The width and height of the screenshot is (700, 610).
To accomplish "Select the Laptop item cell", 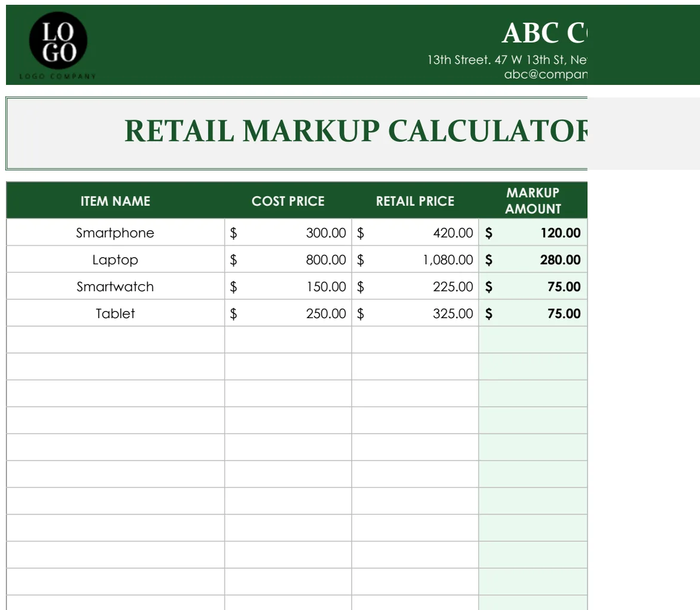I will tap(115, 260).
